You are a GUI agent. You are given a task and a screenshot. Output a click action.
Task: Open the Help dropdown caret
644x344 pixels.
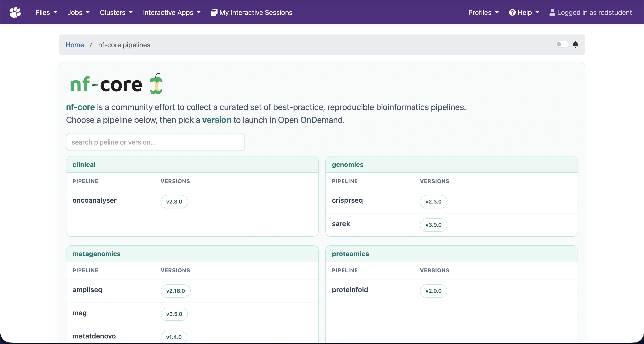pos(537,12)
